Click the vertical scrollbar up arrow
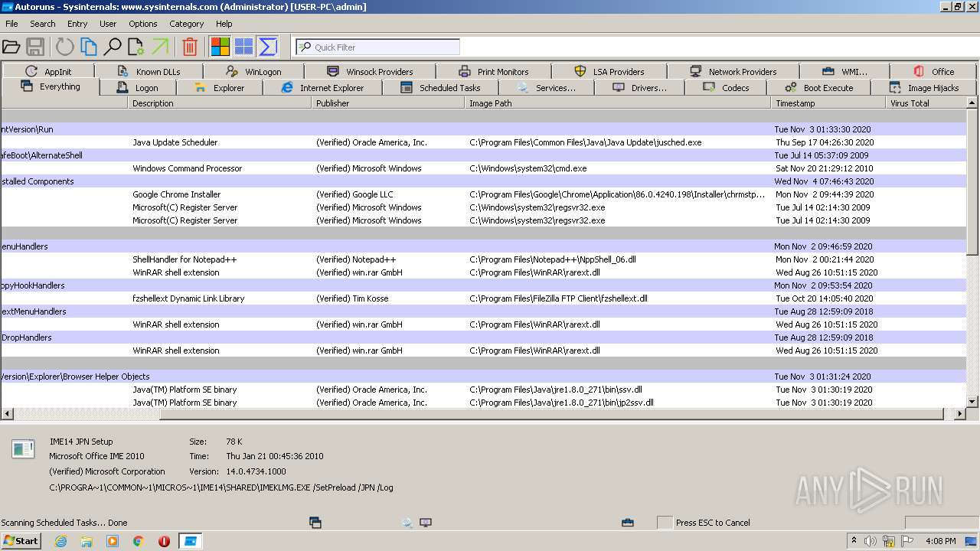980x551 pixels. 972,103
